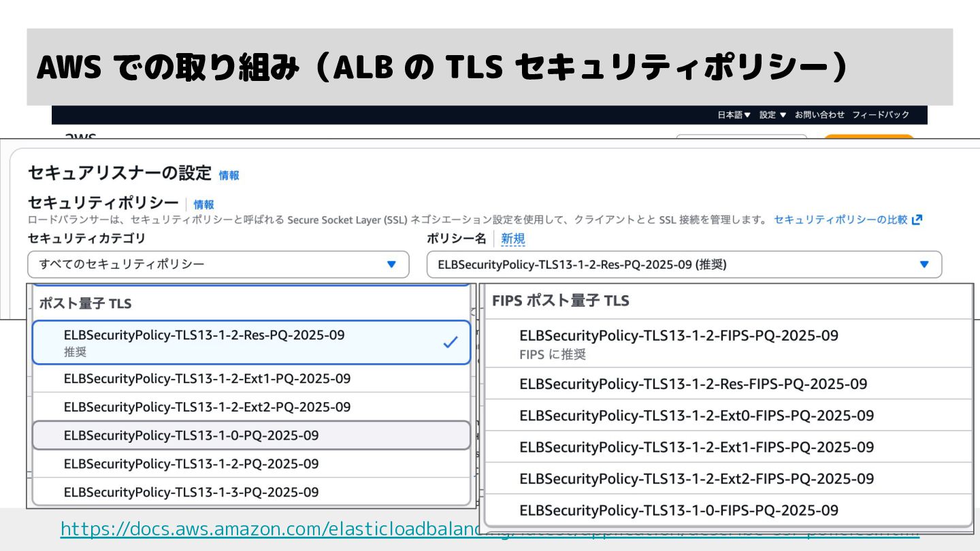Click 情報 link beside セキュリティポリシー heading
Screen dimensions: 980x551
click(x=203, y=205)
